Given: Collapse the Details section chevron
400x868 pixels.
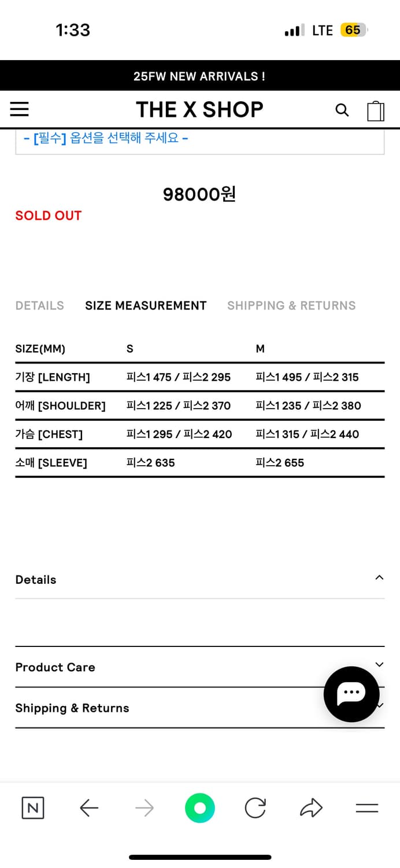Looking at the screenshot, I should click(379, 578).
